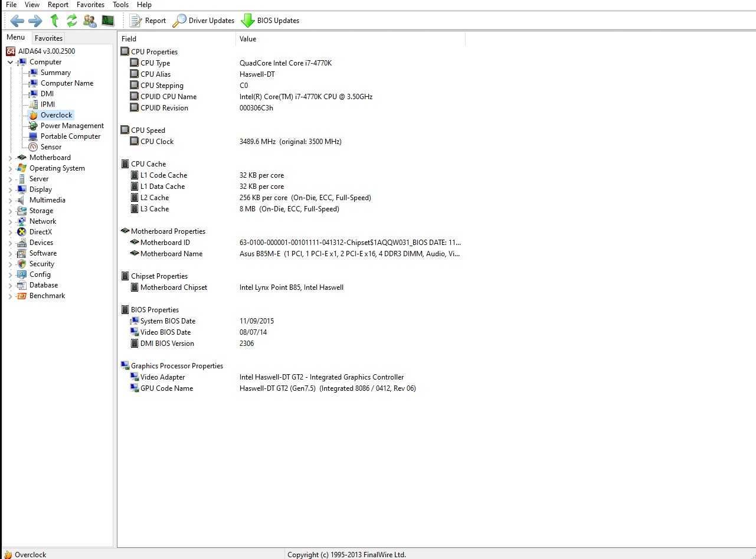The image size is (756, 559).
Task: Click the BIOS Updates button label
Action: point(278,21)
